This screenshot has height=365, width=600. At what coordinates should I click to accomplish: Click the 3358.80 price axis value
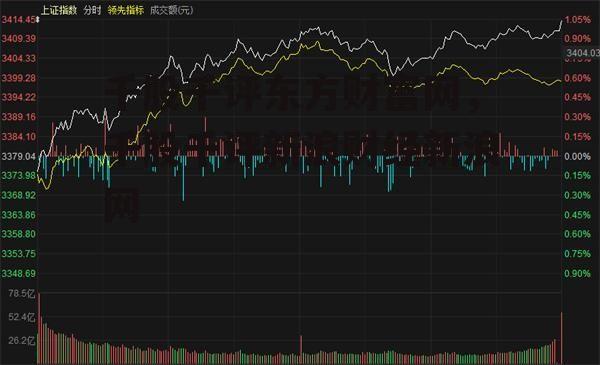[18, 234]
